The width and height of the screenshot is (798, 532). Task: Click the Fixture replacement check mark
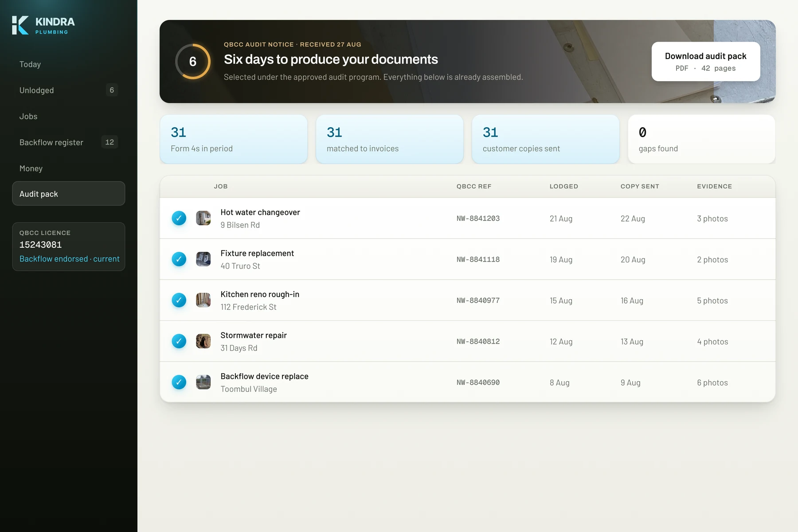pyautogui.click(x=179, y=259)
